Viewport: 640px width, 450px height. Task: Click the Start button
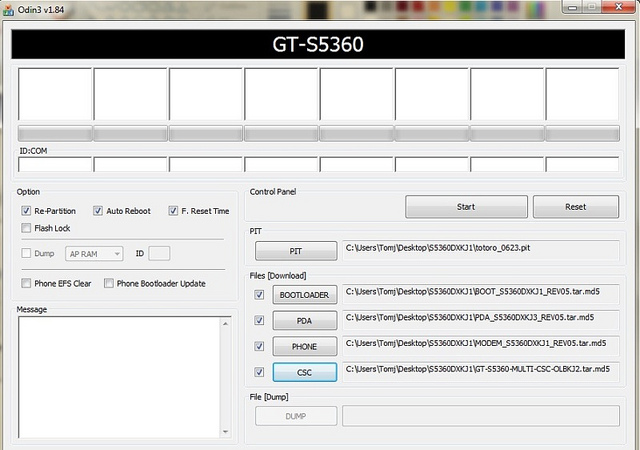click(466, 207)
